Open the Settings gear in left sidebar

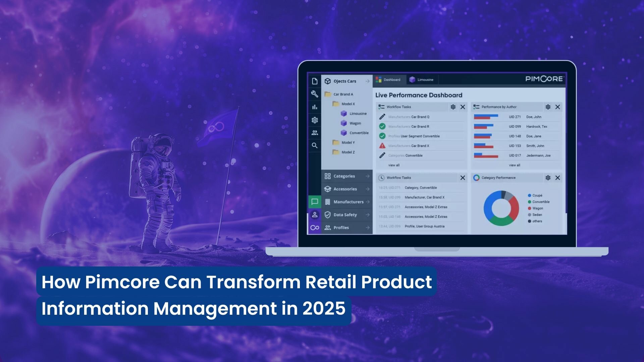[315, 120]
